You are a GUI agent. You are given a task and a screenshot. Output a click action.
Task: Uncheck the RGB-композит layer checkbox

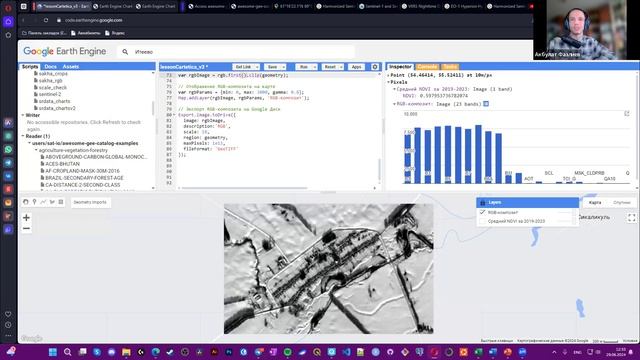point(482,212)
